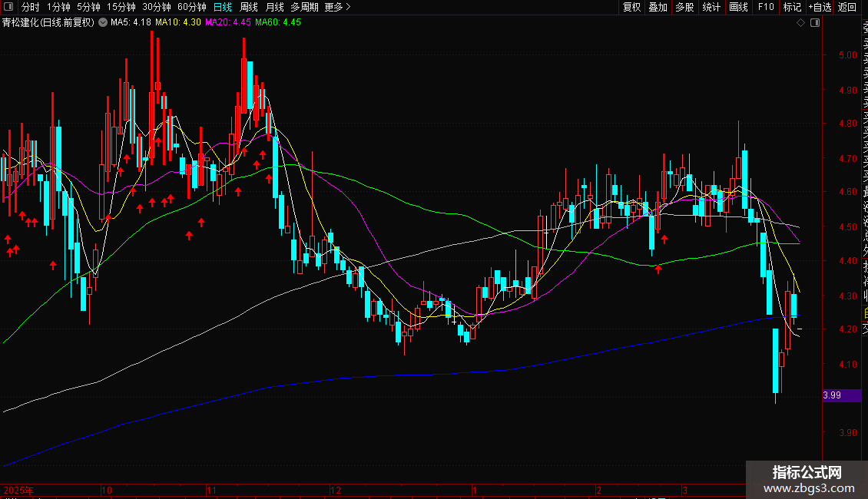The width and height of the screenshot is (868, 499).
Task: Select the 15分钟 period tab
Action: 121,7
